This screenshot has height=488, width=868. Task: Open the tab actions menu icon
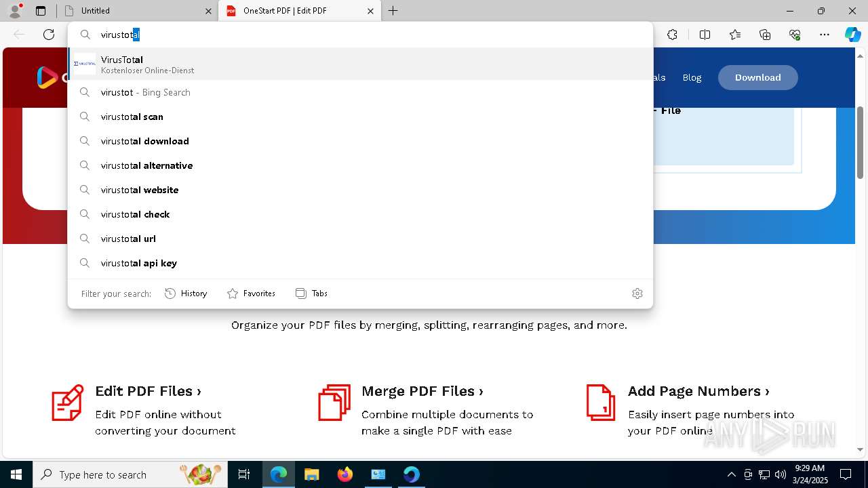coord(41,11)
